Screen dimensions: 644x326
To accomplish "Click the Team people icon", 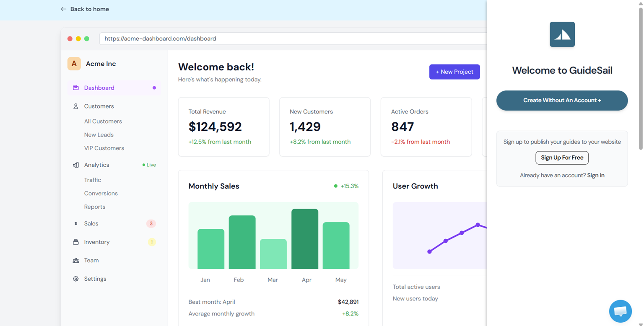I will (x=76, y=261).
